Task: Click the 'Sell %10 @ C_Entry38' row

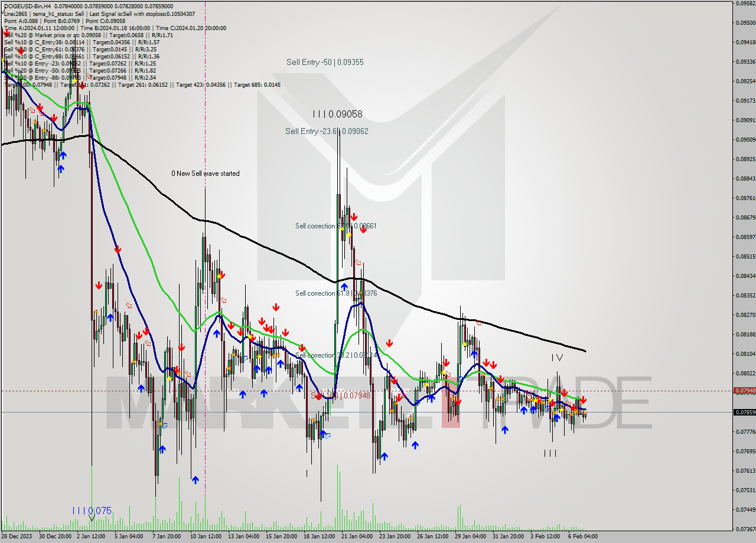Action: pos(82,42)
